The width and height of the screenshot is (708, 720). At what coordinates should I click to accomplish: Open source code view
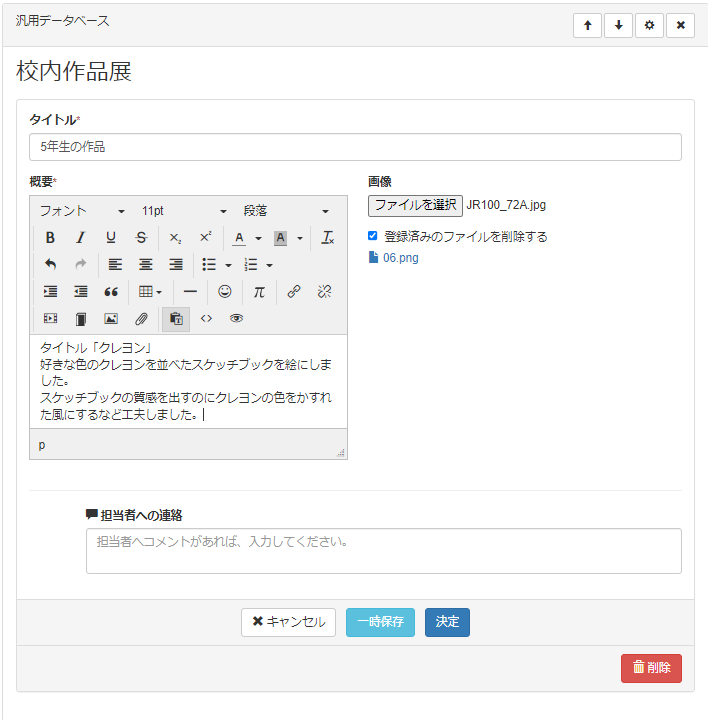coord(206,319)
